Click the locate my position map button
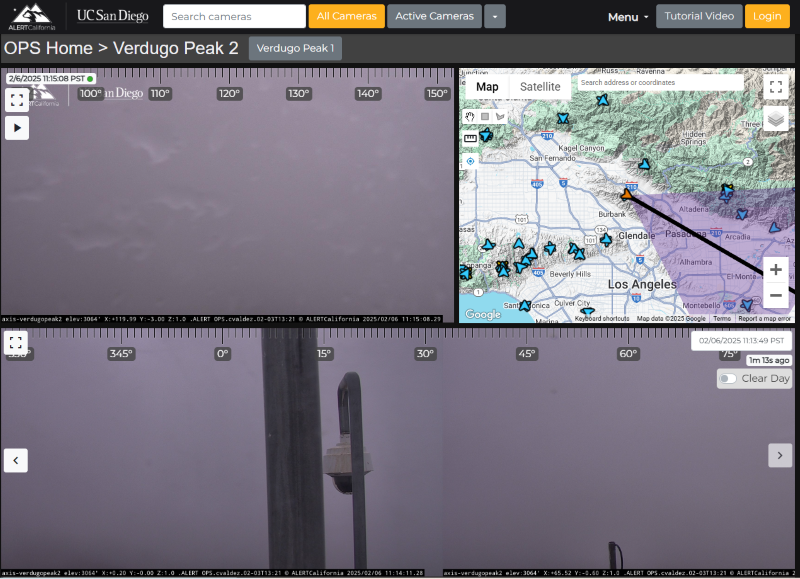The image size is (800, 579). tap(470, 160)
